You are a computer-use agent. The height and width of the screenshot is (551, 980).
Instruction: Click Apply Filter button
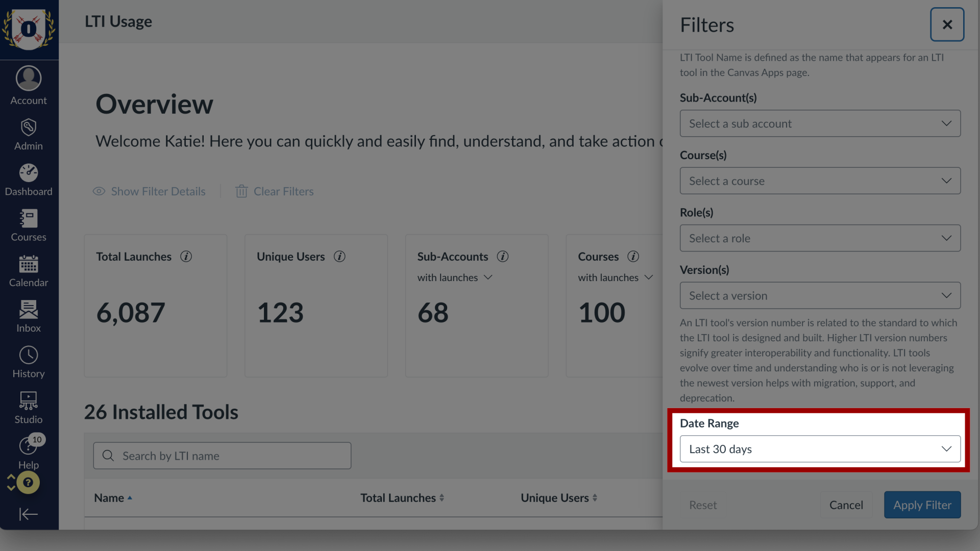coord(922,505)
